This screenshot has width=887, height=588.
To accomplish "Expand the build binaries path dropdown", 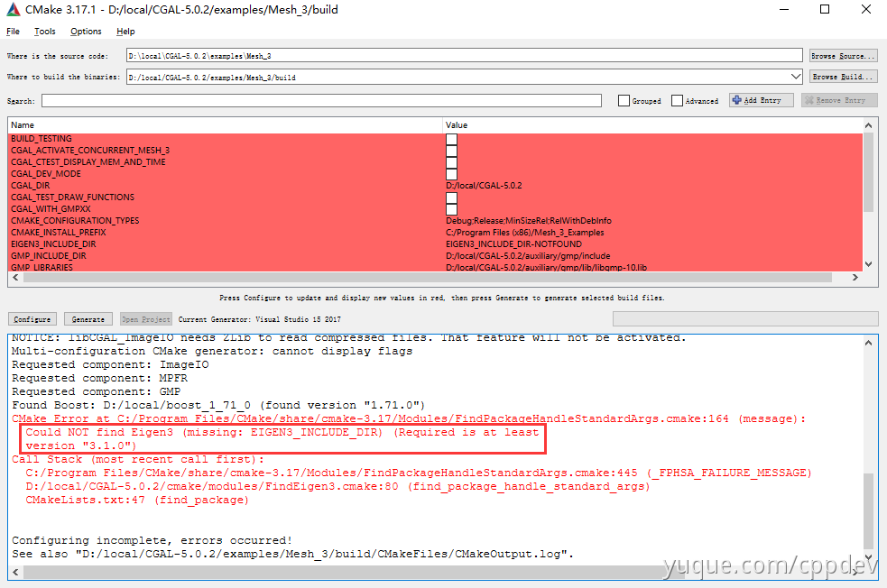I will [795, 77].
